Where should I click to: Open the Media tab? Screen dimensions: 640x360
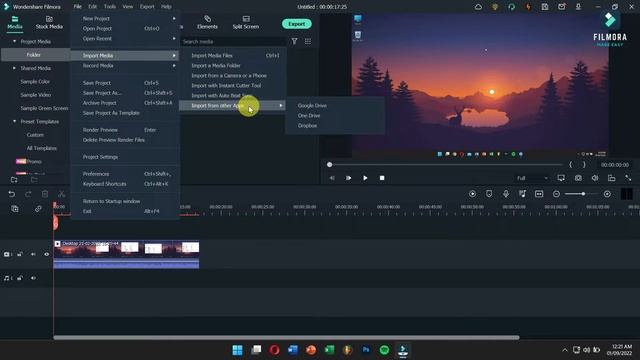(x=15, y=23)
